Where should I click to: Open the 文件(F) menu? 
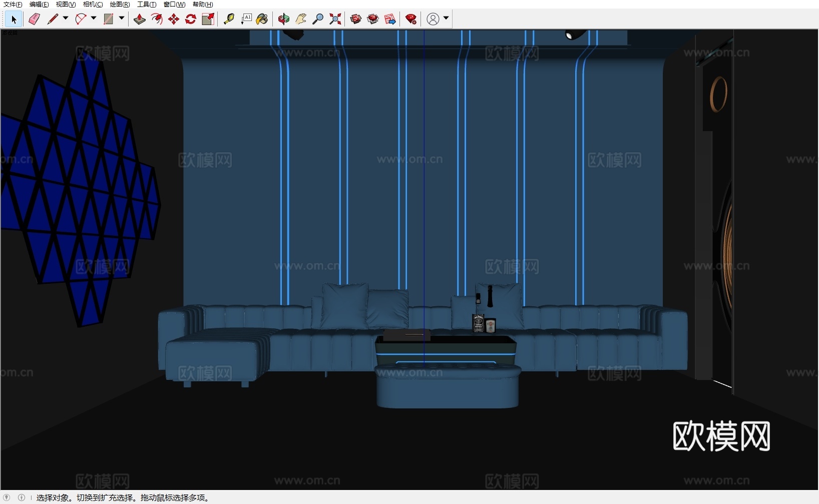pyautogui.click(x=13, y=5)
